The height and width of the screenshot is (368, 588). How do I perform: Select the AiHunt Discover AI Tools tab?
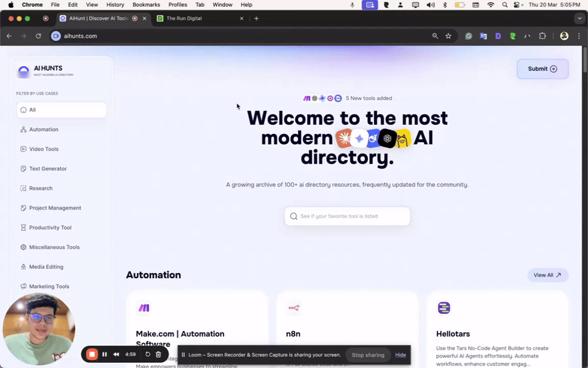(x=103, y=18)
